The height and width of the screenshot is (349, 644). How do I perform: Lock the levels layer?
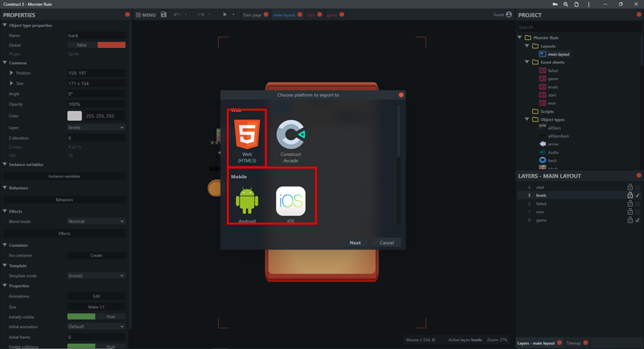(x=630, y=195)
